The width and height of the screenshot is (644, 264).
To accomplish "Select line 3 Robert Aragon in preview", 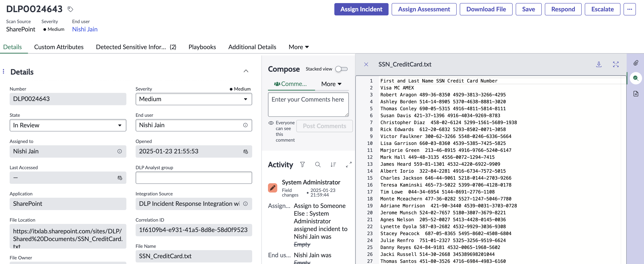I will 443,95.
